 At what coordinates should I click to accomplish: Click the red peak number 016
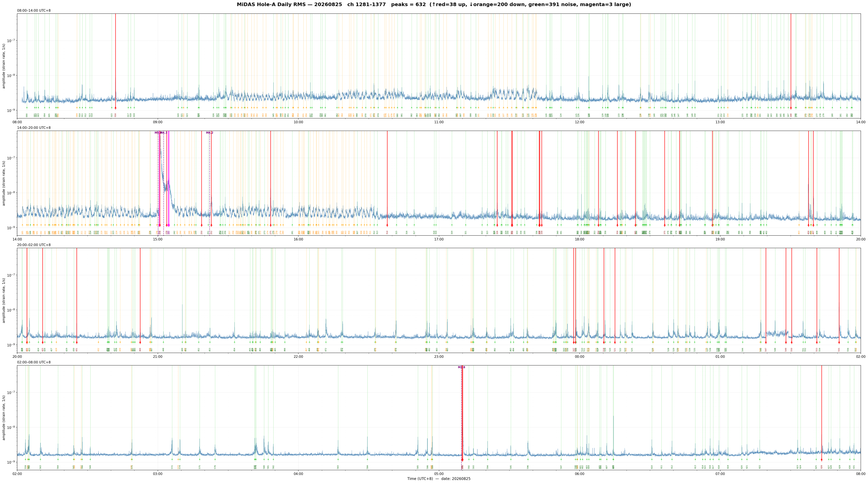pos(116,115)
